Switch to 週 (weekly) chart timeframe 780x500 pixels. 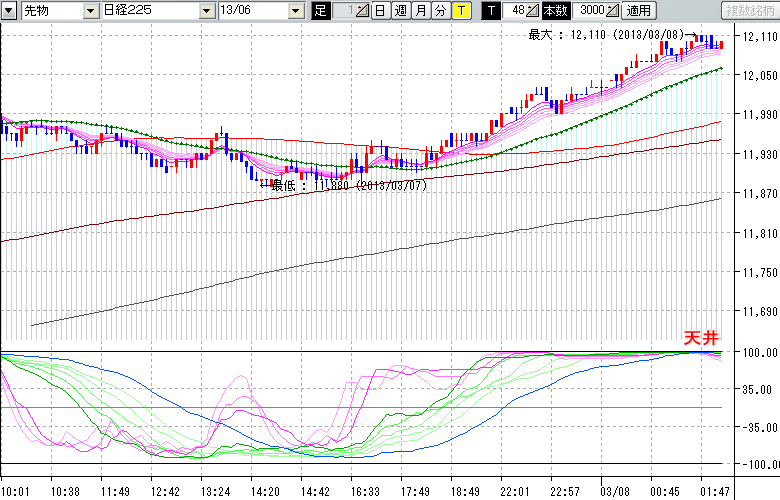point(400,11)
